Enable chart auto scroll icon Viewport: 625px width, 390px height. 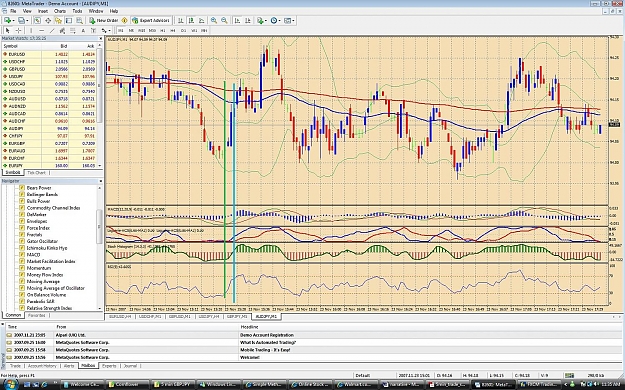click(x=237, y=20)
